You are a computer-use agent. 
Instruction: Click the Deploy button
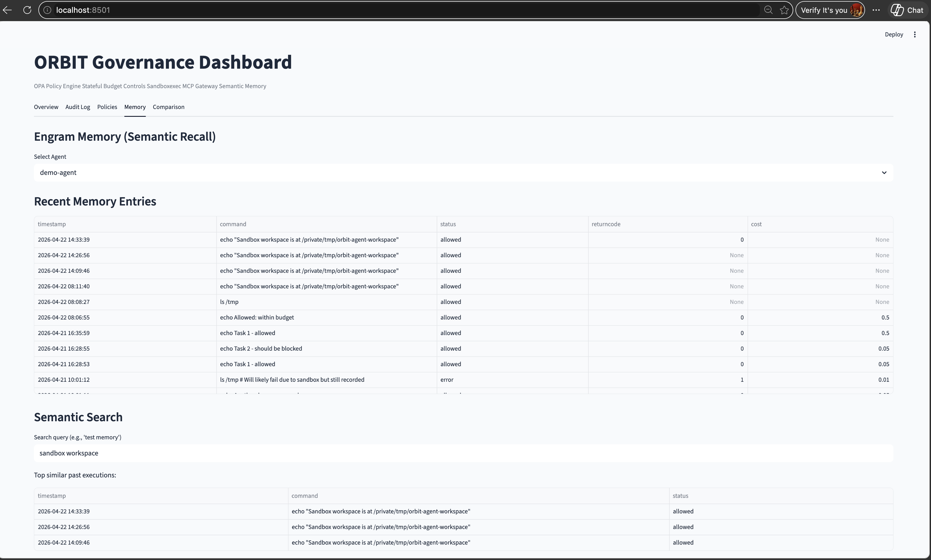tap(894, 34)
